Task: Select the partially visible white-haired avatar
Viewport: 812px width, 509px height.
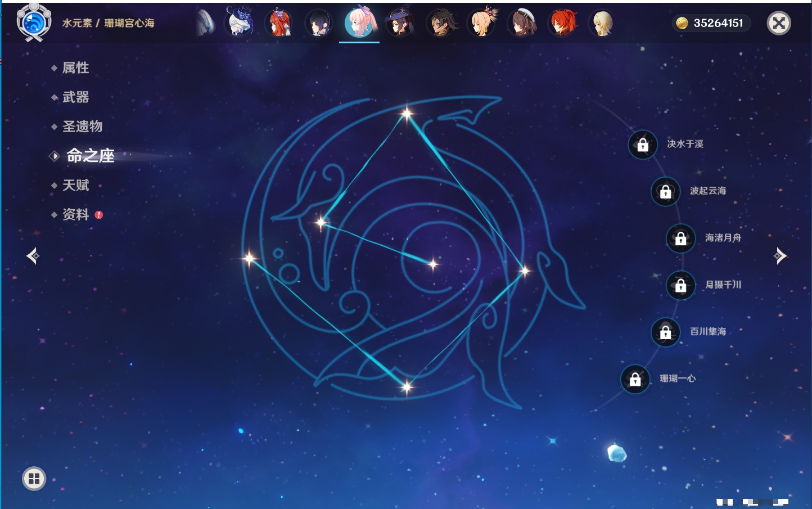Action: (x=205, y=23)
